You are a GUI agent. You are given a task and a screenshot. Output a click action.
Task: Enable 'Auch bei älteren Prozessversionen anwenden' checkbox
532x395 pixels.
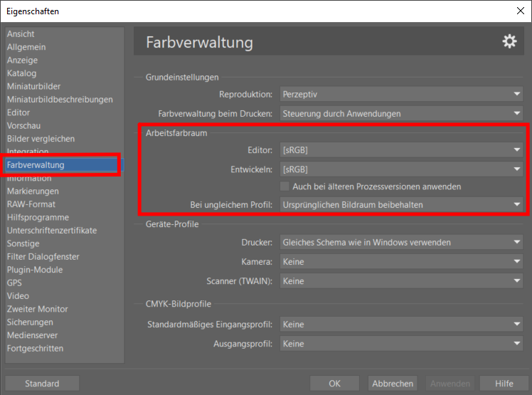pos(285,186)
